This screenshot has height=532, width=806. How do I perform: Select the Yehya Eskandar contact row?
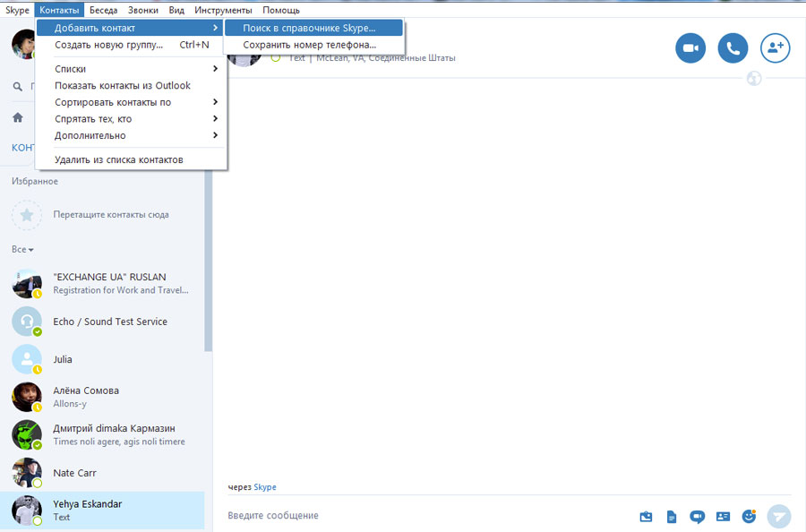pyautogui.click(x=102, y=511)
